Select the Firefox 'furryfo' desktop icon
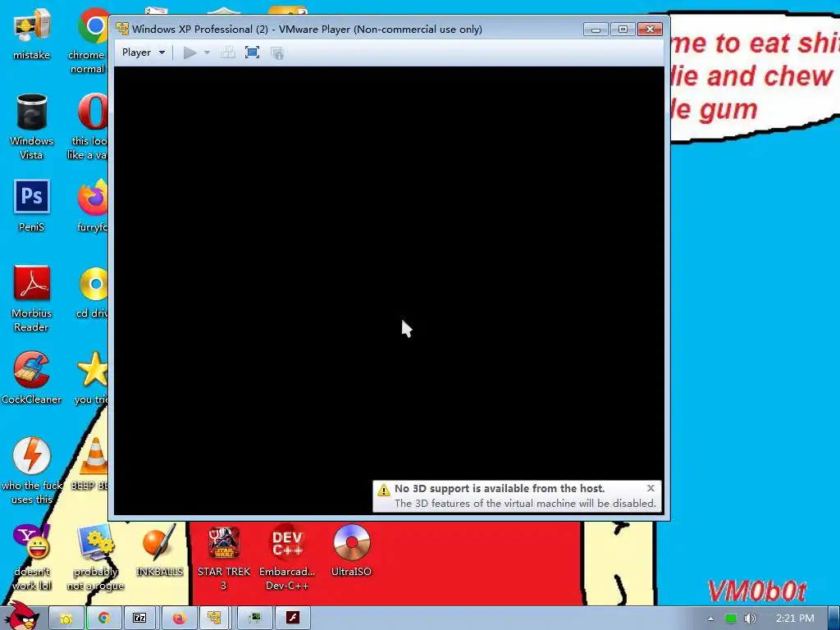 [x=92, y=206]
